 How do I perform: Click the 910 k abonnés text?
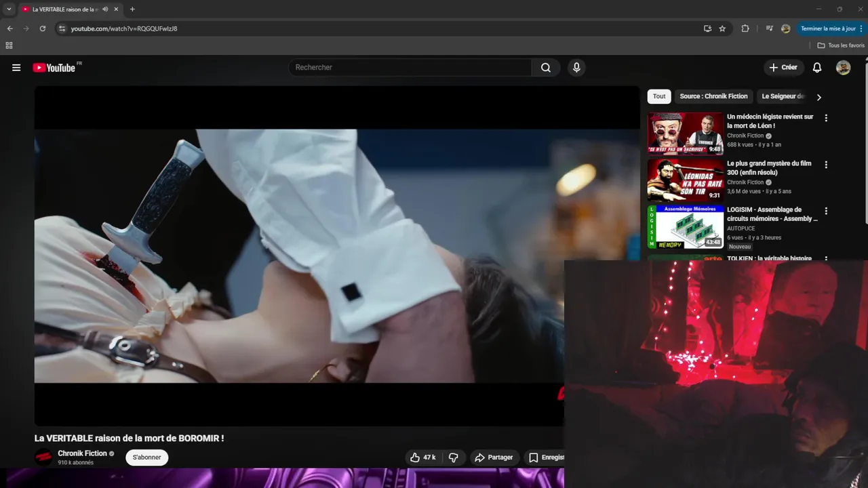tap(76, 463)
